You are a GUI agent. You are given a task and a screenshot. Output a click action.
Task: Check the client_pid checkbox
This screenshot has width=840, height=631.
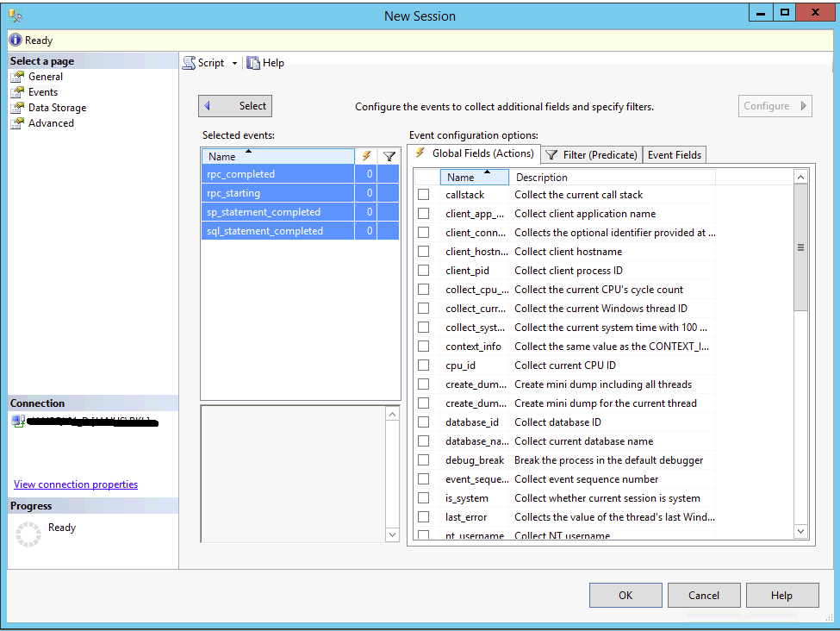click(423, 271)
